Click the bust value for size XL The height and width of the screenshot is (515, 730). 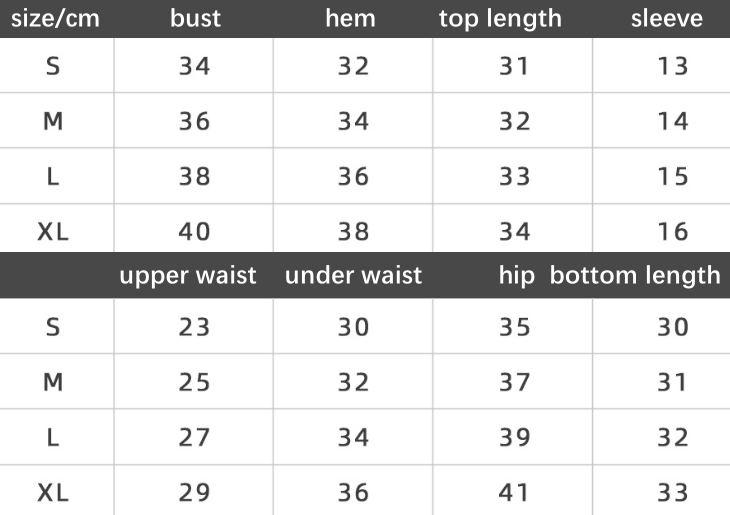(x=195, y=232)
